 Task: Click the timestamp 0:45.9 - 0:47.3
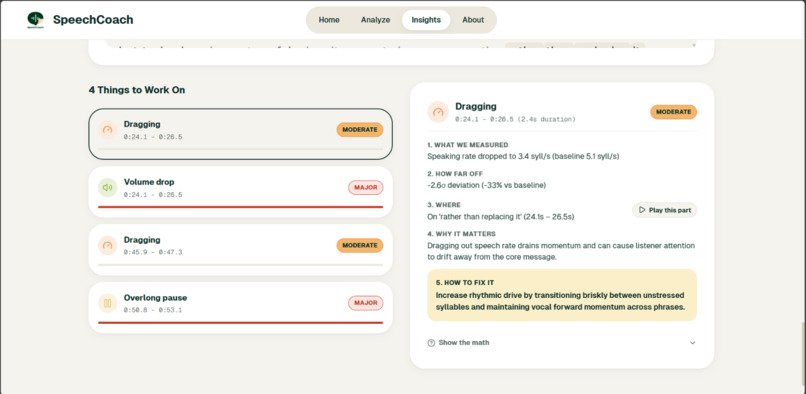(153, 253)
